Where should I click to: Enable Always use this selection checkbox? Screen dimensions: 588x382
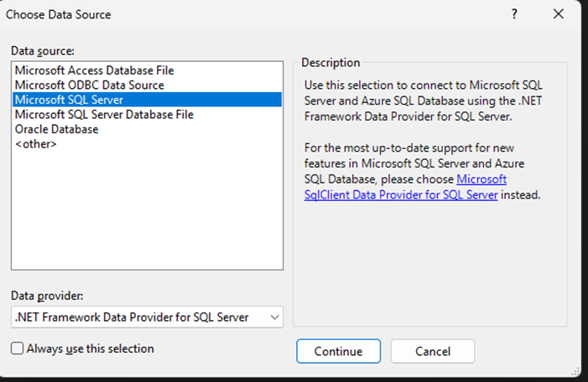tap(18, 348)
